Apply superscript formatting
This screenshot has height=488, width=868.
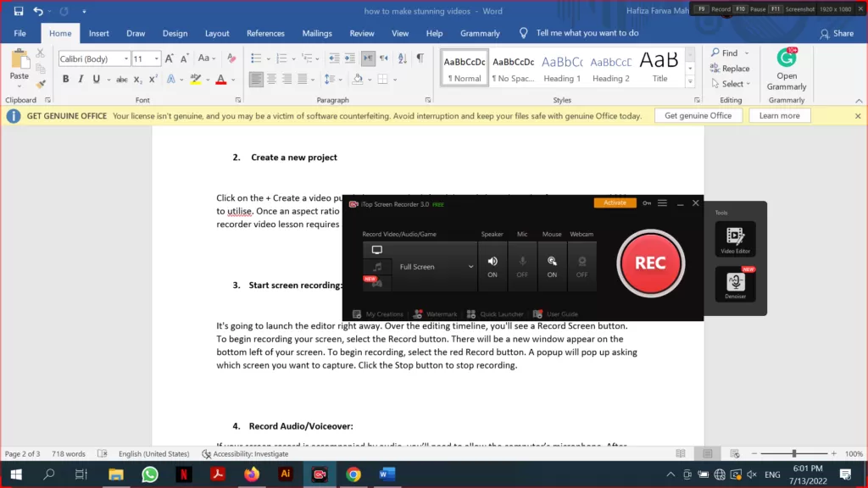153,79
